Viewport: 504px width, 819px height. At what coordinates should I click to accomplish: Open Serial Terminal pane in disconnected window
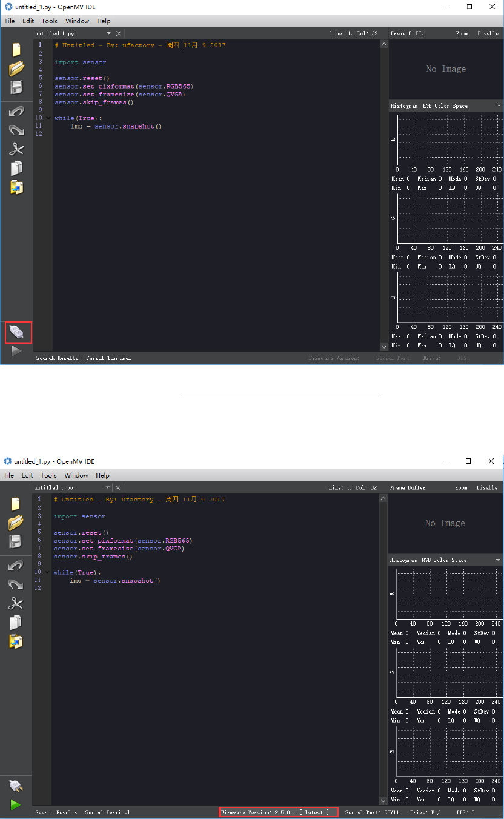108,358
